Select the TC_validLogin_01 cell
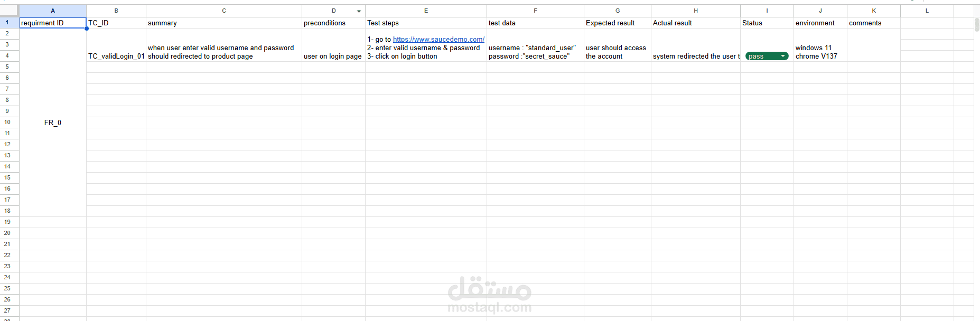The width and height of the screenshot is (980, 321). click(116, 45)
